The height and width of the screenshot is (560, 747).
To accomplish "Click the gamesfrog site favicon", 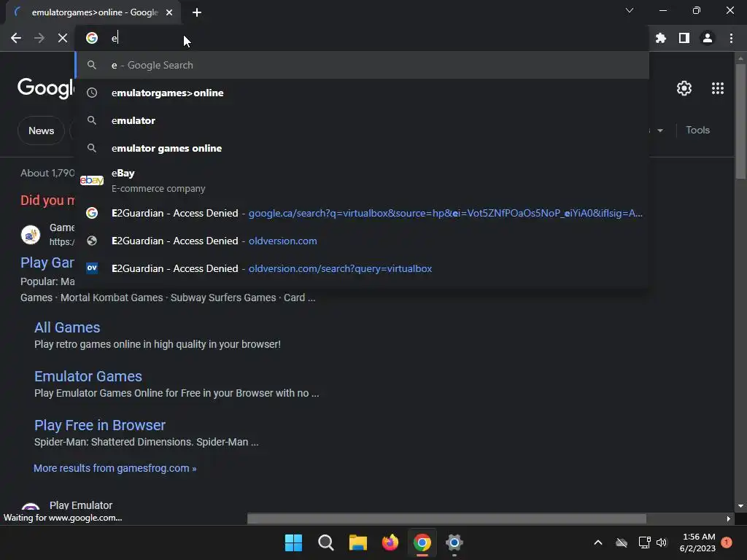I will pos(31,235).
